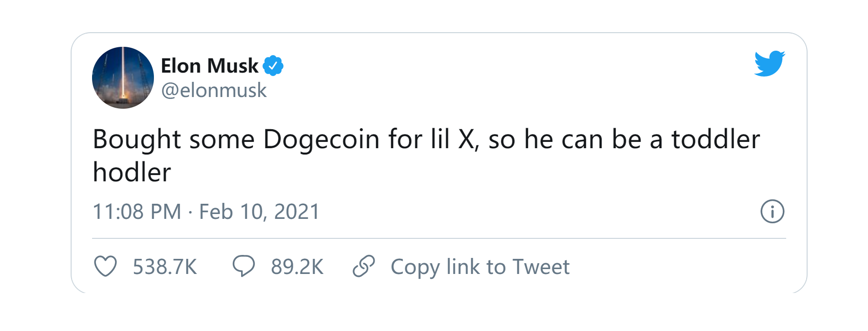868x331 pixels.
Task: Click the display name "Elon Musk"
Action: 209,66
